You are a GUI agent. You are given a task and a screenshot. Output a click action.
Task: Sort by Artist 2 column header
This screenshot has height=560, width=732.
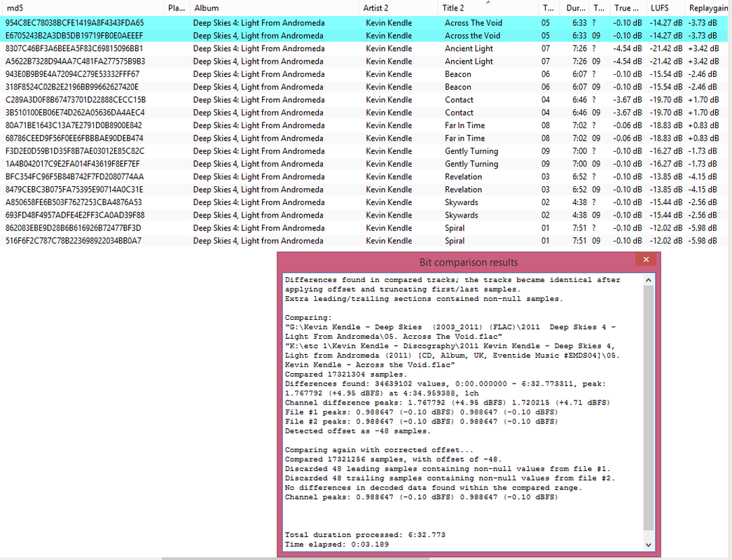pyautogui.click(x=399, y=8)
